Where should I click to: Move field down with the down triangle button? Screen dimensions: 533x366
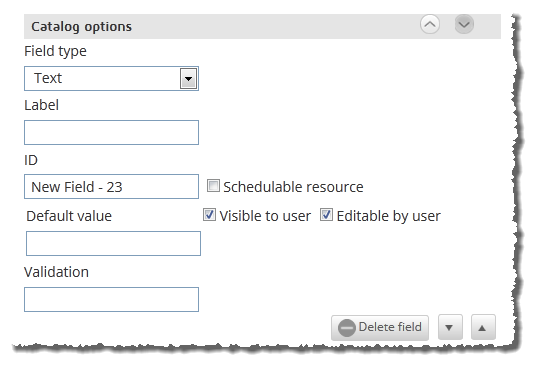tap(450, 327)
